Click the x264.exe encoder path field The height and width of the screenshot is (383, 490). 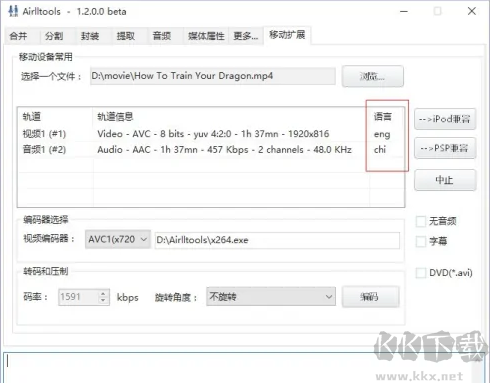(277, 240)
